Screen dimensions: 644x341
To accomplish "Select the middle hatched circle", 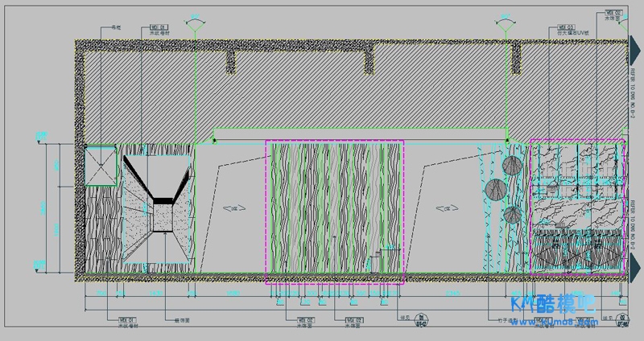I will click(x=494, y=190).
